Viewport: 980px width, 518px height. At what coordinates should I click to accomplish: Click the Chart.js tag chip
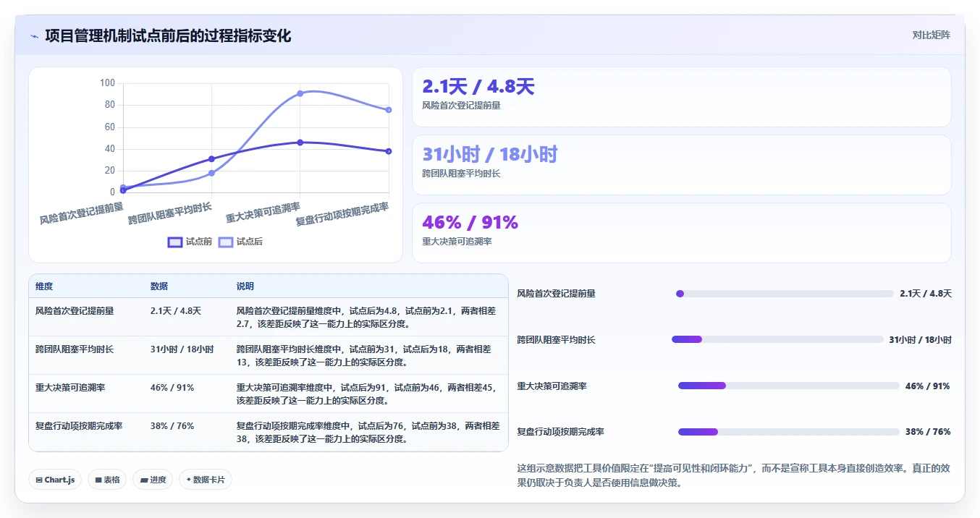click(55, 480)
